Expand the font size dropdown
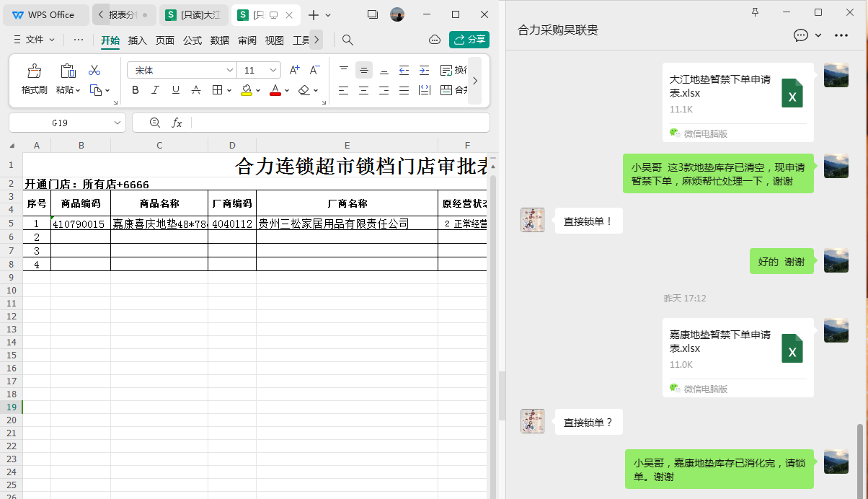The height and width of the screenshot is (499, 868). point(273,70)
